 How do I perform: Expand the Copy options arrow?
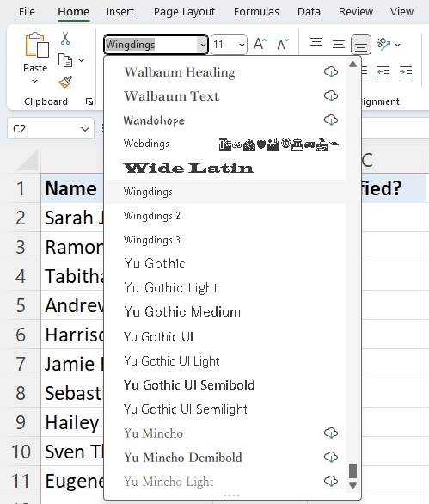82,60
